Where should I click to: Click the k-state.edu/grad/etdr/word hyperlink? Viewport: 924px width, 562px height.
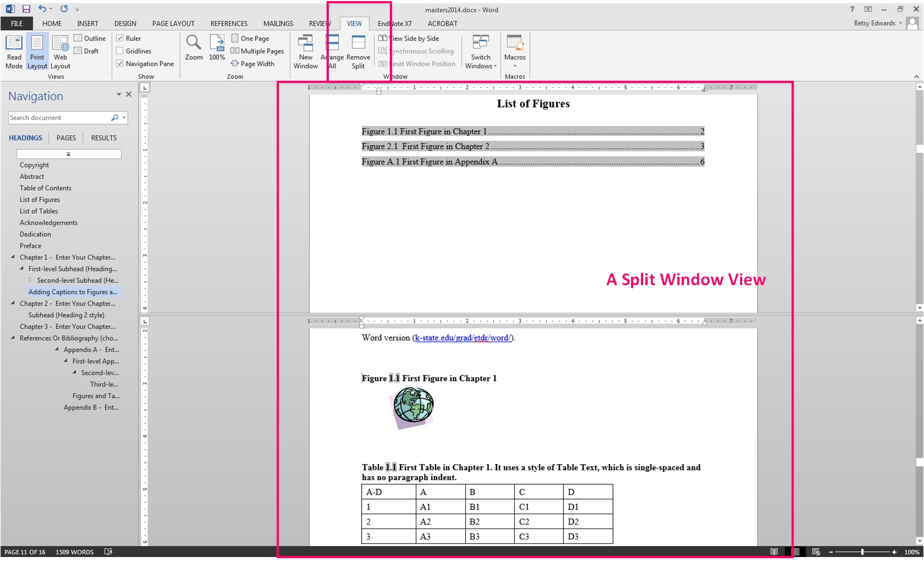463,338
